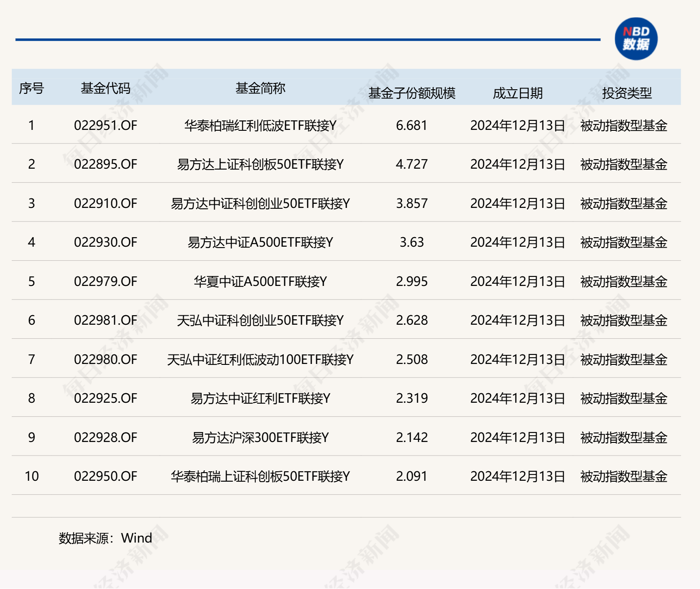
Task: Click scale value 2.319
Action: pos(412,398)
